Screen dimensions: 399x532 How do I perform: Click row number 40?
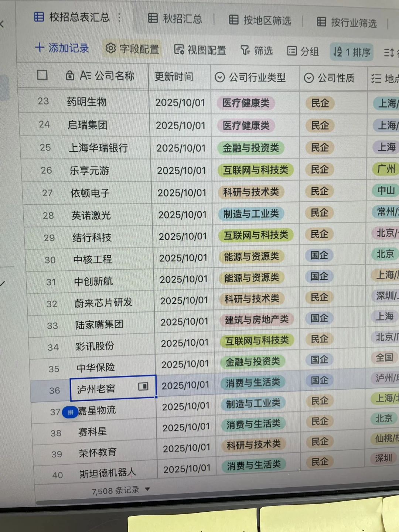(57, 475)
